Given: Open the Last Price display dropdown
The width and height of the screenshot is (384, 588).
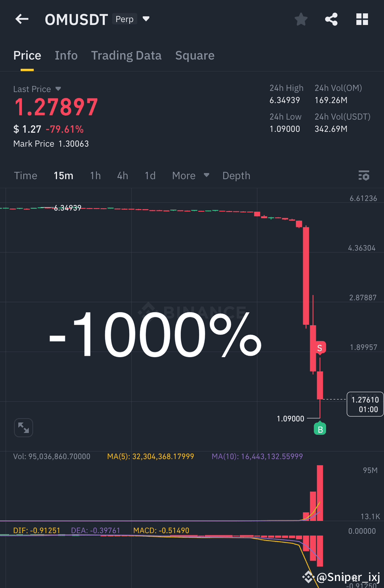Looking at the screenshot, I should [58, 89].
